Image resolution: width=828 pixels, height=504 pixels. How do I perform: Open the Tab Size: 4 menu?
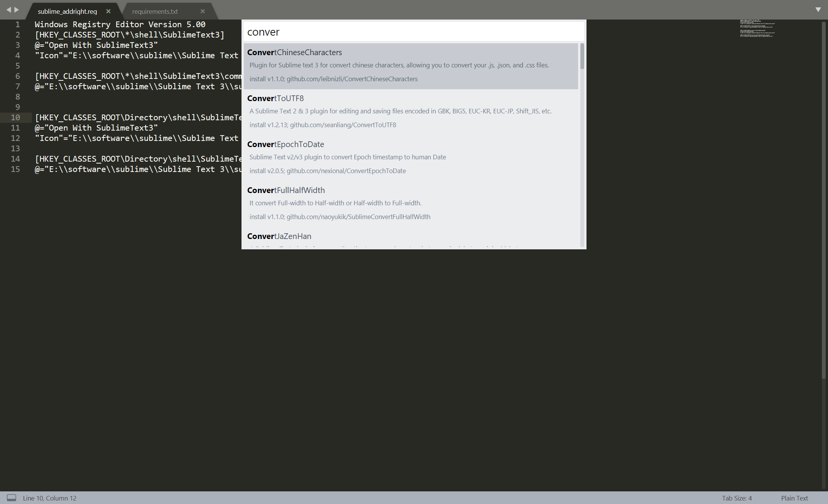point(736,498)
